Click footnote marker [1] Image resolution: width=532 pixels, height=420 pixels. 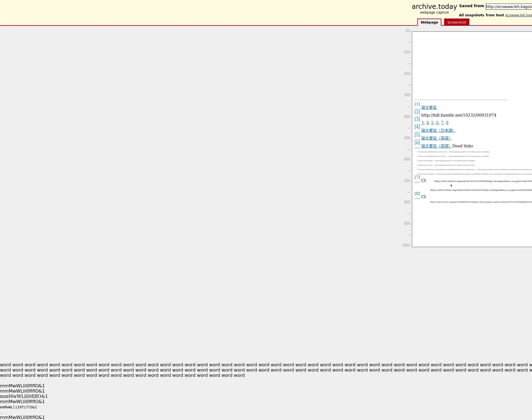click(417, 104)
